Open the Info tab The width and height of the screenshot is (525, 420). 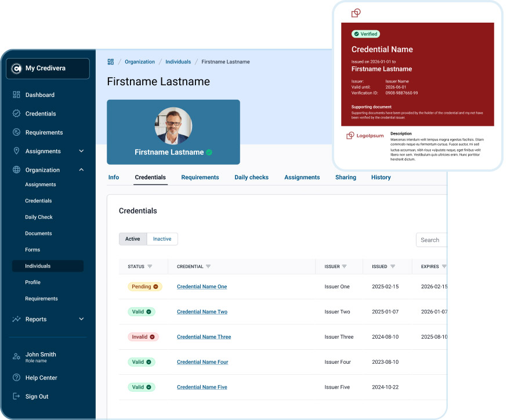point(114,178)
